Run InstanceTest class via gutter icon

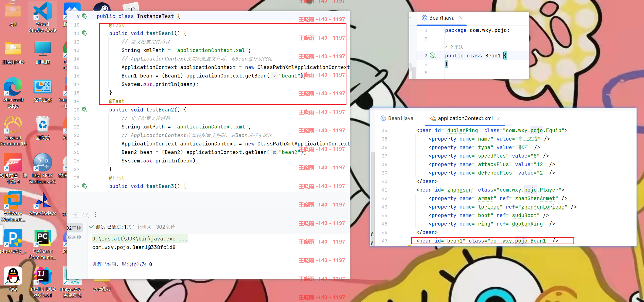[84, 16]
